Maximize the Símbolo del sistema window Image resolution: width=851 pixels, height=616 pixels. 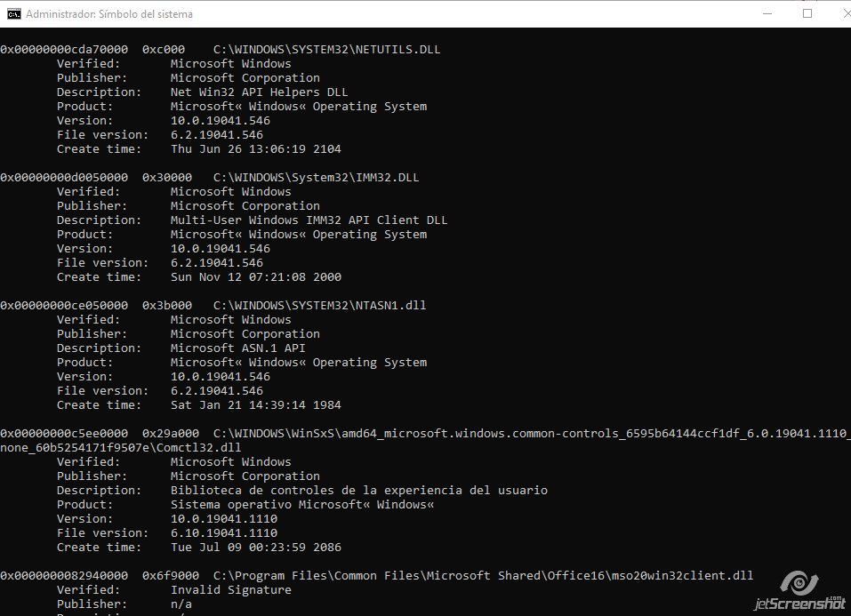(807, 13)
